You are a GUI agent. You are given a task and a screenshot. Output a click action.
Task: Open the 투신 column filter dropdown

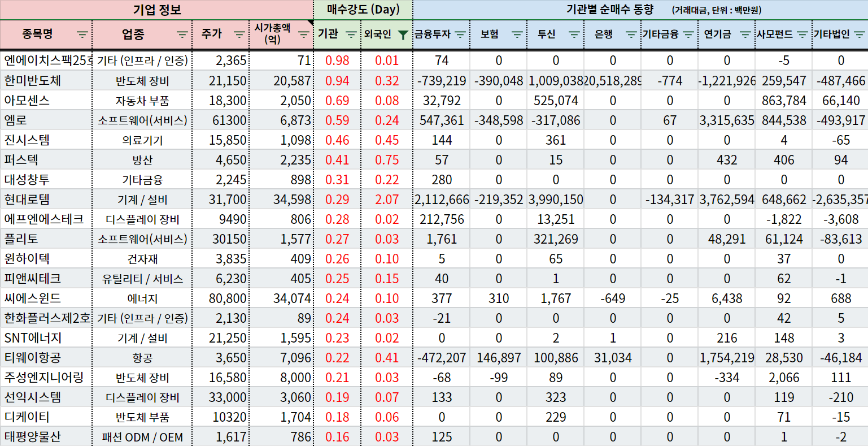(574, 34)
